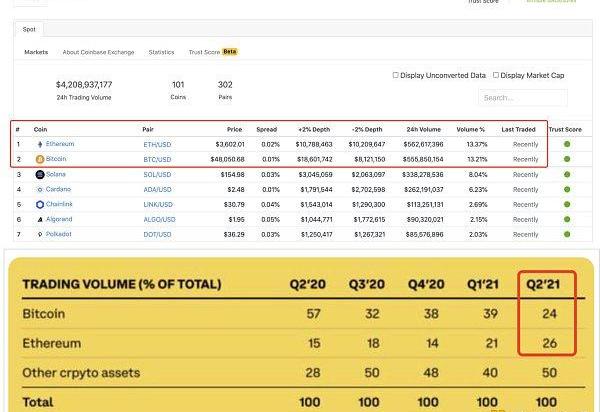600x412 pixels.
Task: Open the About Coinbase Exchange tab
Action: pos(100,51)
